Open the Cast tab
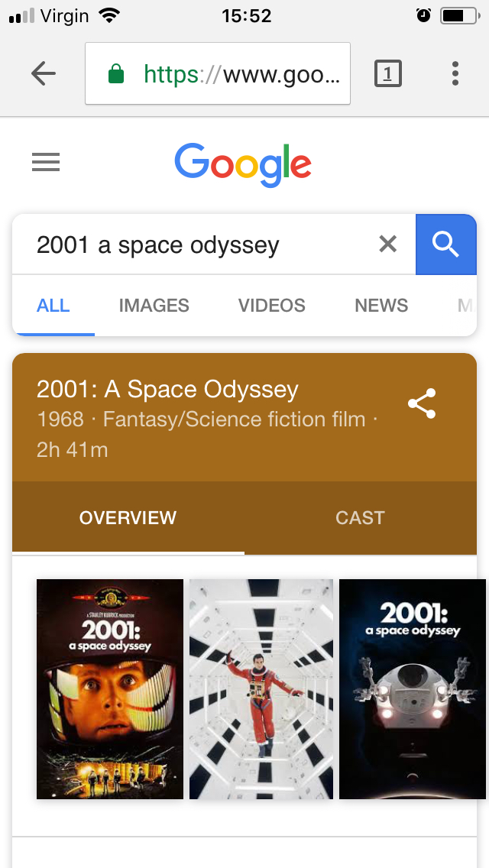This screenshot has height=868, width=489. tap(360, 518)
